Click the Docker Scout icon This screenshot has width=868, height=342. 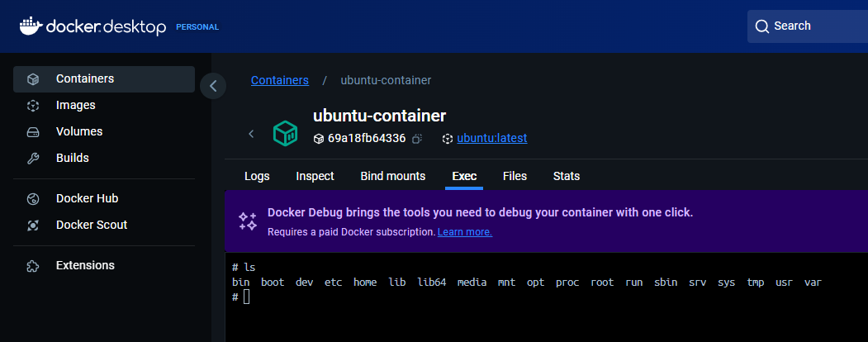(33, 226)
